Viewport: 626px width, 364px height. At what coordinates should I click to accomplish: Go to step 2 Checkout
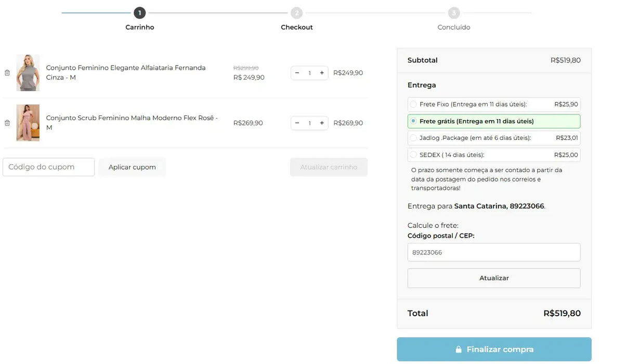coord(296,13)
